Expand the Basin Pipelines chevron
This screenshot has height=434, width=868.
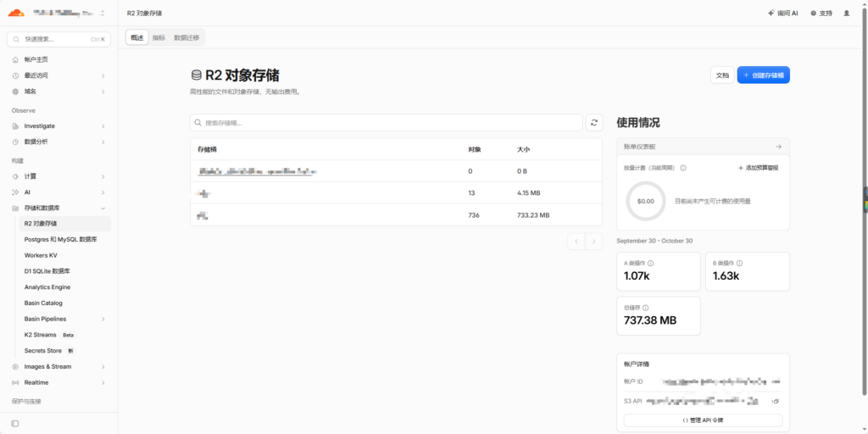pos(103,320)
